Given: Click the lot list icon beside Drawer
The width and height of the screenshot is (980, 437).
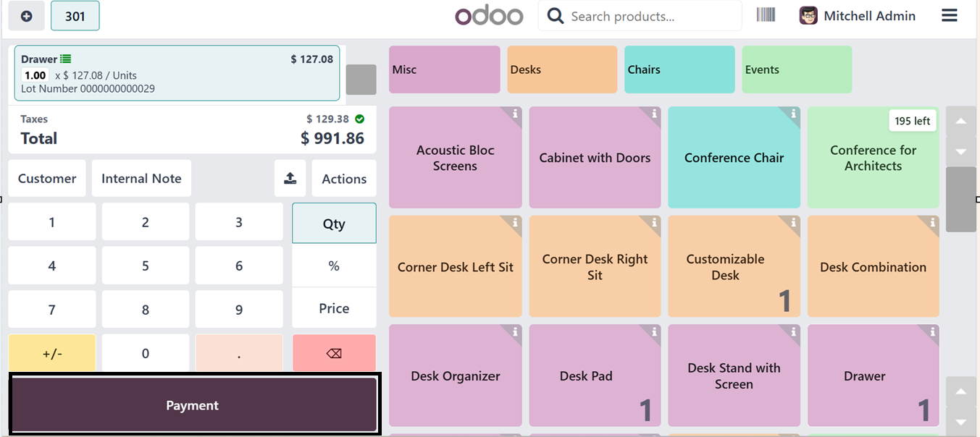Looking at the screenshot, I should [x=66, y=59].
